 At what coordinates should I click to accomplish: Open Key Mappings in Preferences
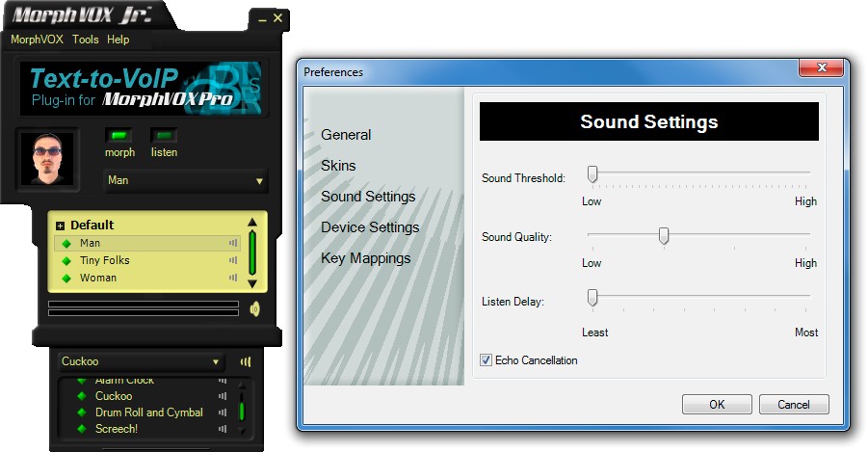click(x=365, y=258)
